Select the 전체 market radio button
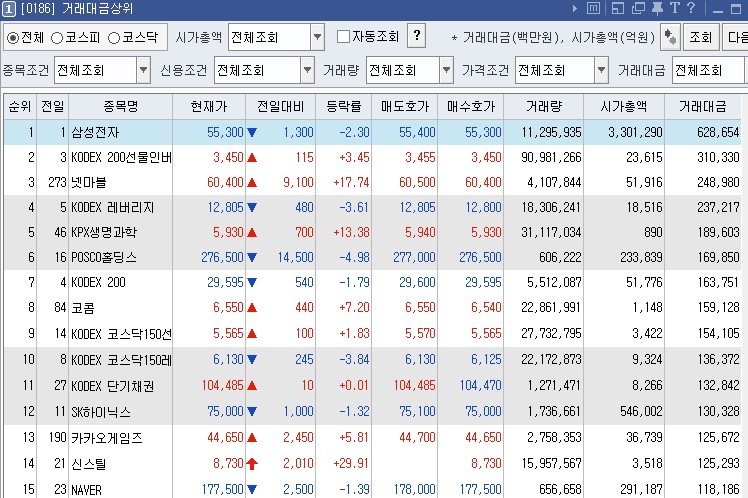This screenshot has height=498, width=748. coord(13,37)
